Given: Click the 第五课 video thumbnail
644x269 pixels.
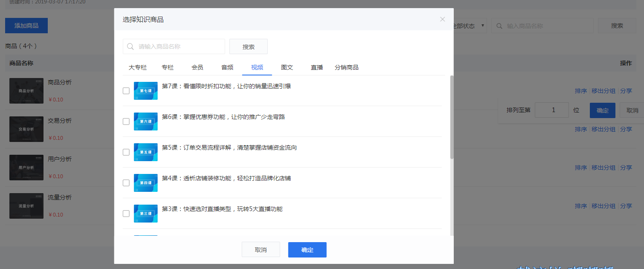Looking at the screenshot, I should pyautogui.click(x=145, y=152).
